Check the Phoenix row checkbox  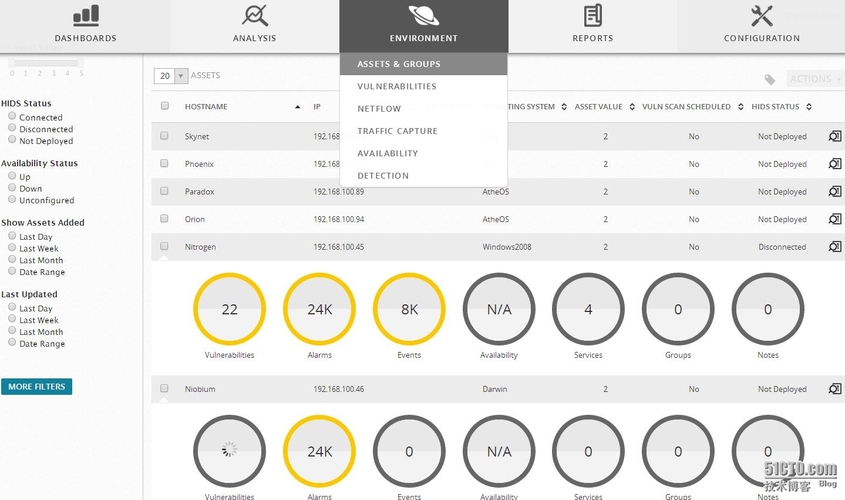point(164,163)
